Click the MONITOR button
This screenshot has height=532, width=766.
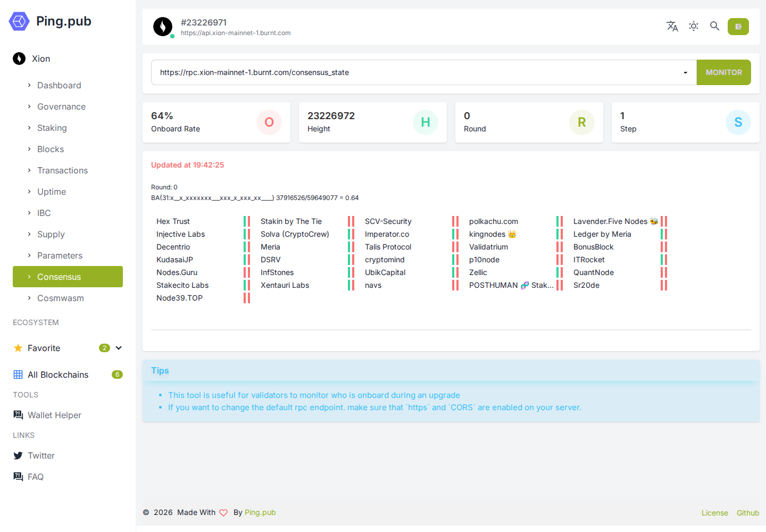(723, 72)
